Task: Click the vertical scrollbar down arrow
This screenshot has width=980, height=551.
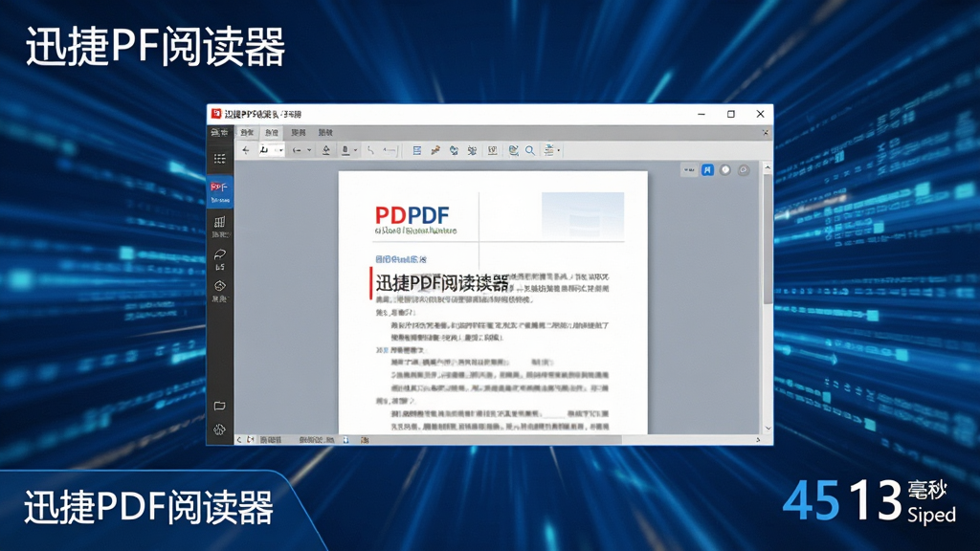Action: click(x=768, y=429)
